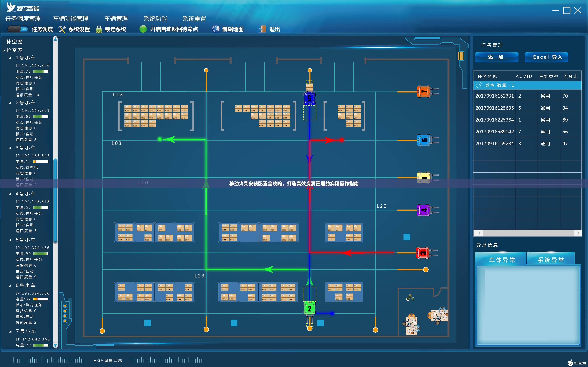Select the green AGV number 2 on map
Image resolution: width=588 pixels, height=367 pixels.
[x=309, y=308]
